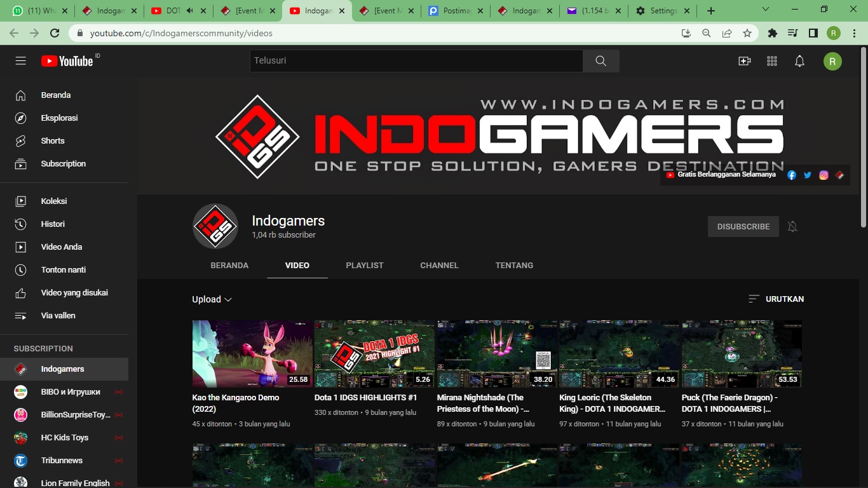Open Chrome media control icon
Screen dimensions: 868x488
click(793, 33)
